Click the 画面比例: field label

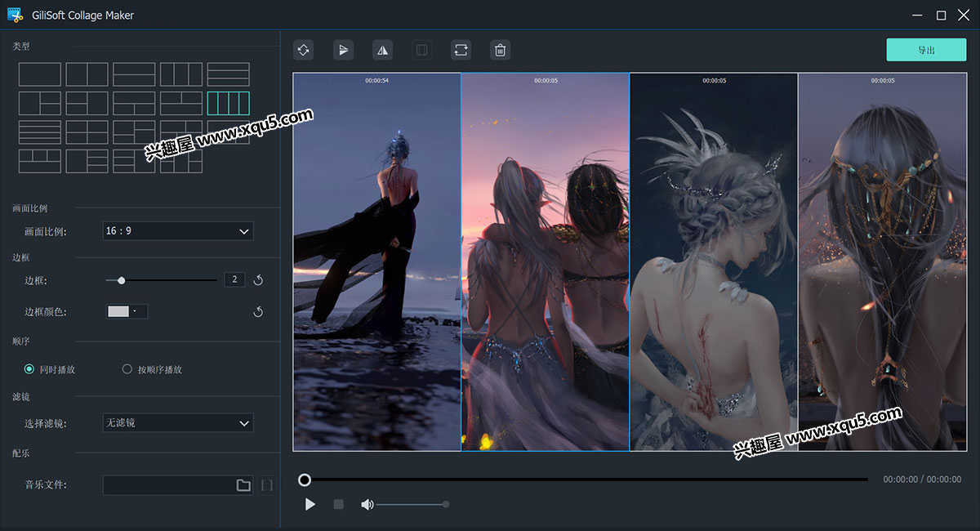46,231
